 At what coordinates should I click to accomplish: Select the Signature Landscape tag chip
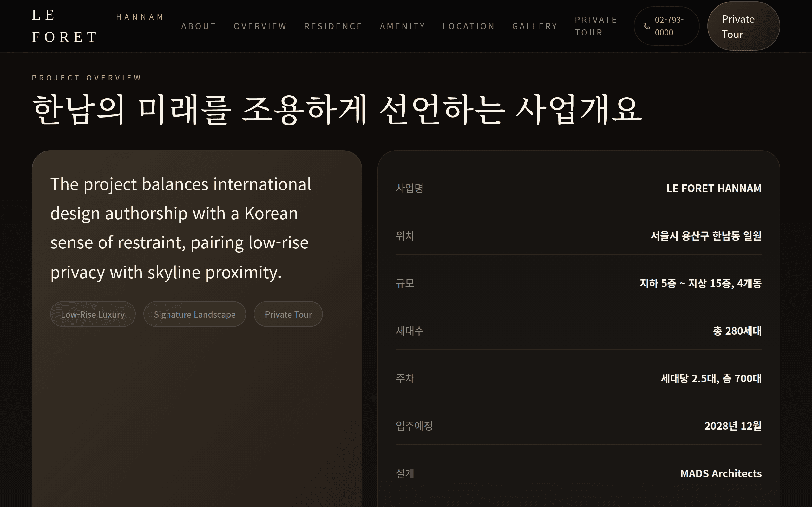(x=195, y=314)
